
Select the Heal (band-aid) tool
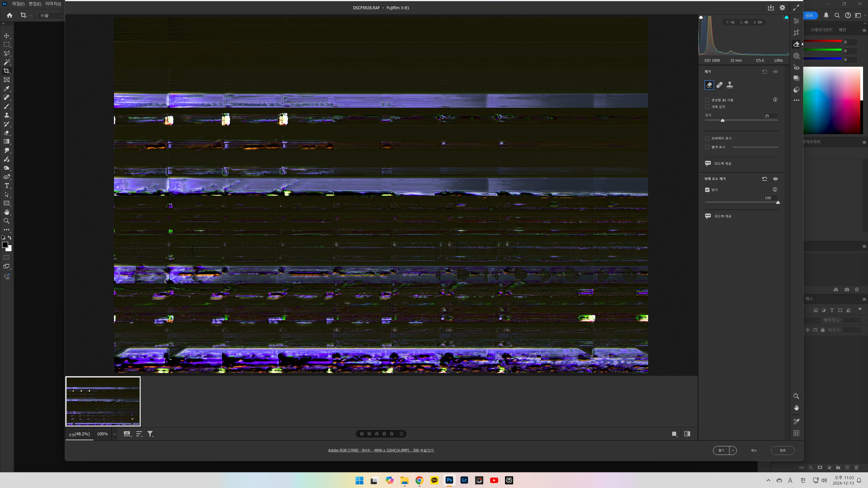(719, 85)
